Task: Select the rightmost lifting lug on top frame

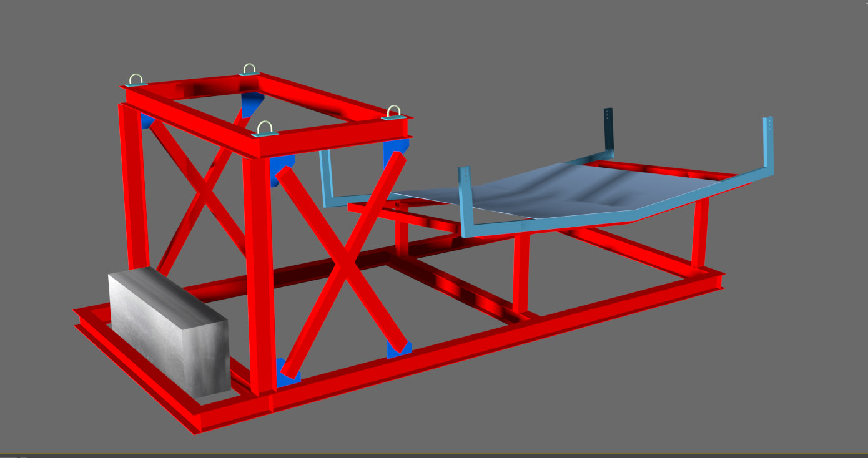Action: 393,113
